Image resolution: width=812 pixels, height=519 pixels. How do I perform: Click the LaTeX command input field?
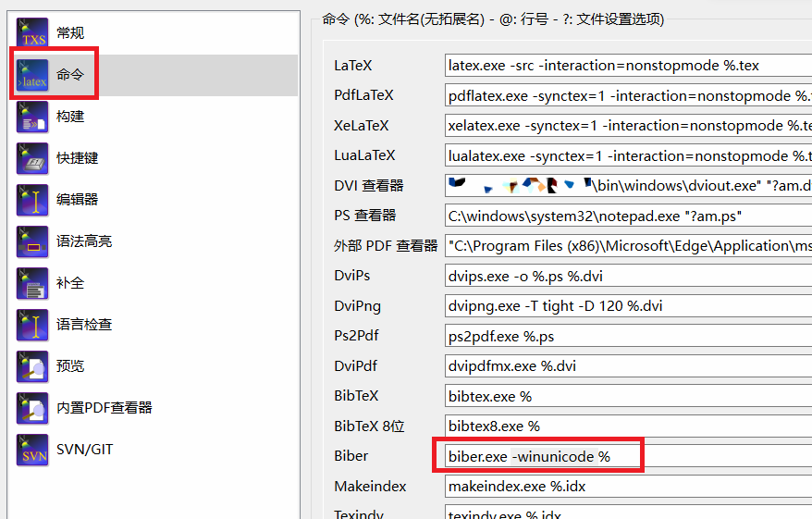click(627, 67)
